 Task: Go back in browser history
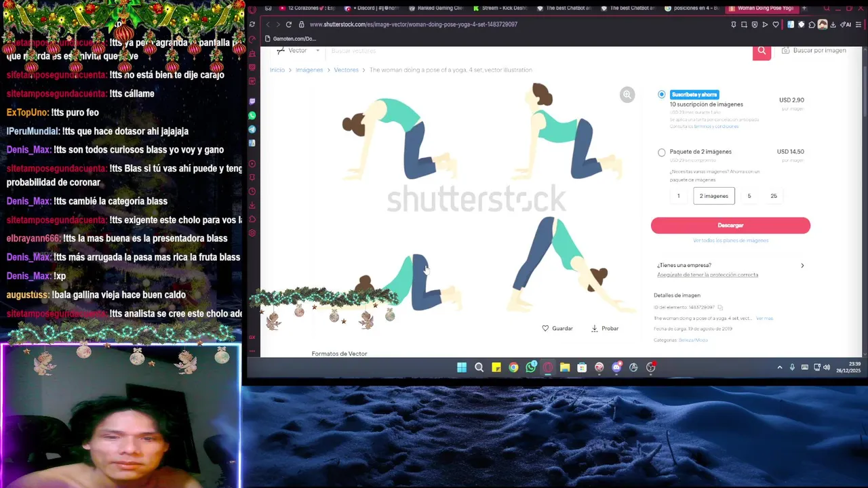(x=268, y=24)
